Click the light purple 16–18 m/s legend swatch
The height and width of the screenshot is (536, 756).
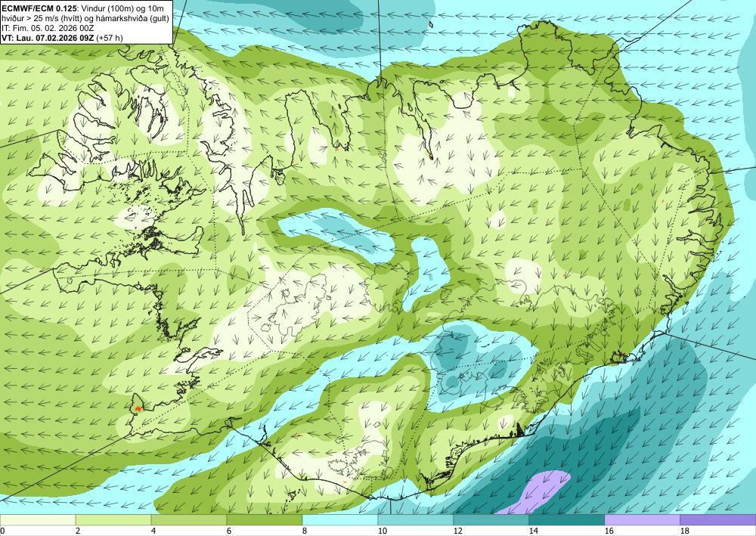tap(642, 520)
